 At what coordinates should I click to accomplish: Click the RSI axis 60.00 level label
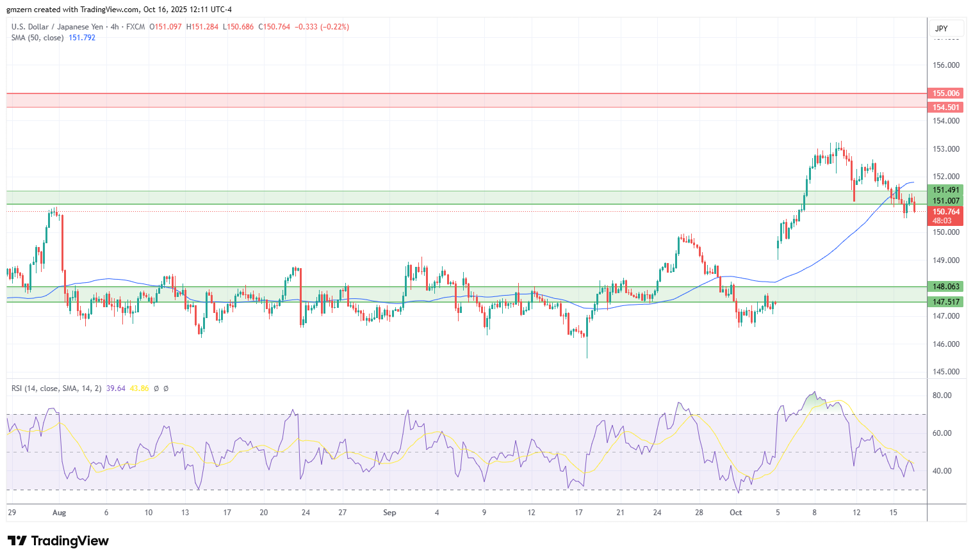coord(942,433)
